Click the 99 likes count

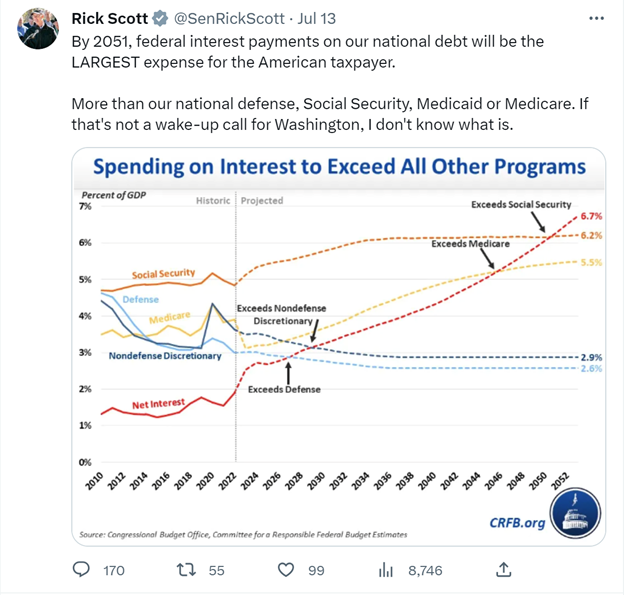[316, 570]
